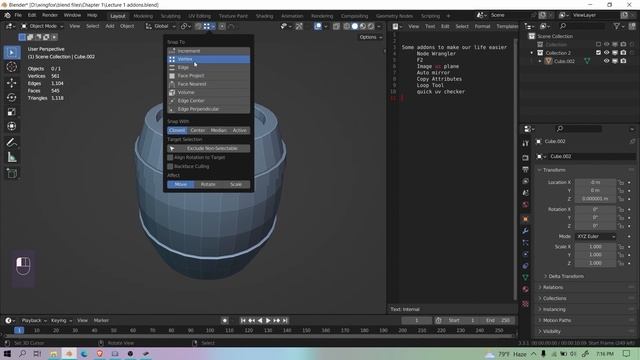Open the Object properties tab
Screen dimensions: 640x360
tap(525, 219)
